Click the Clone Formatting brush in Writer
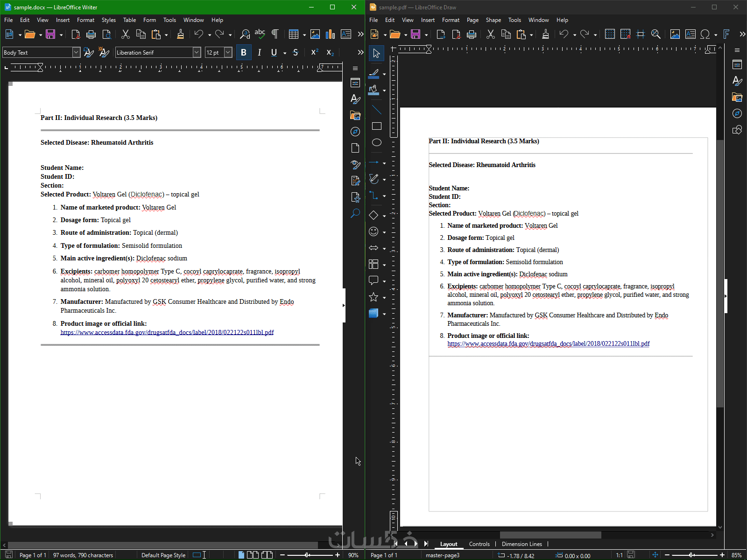Viewport: 747px width, 560px height. point(180,34)
